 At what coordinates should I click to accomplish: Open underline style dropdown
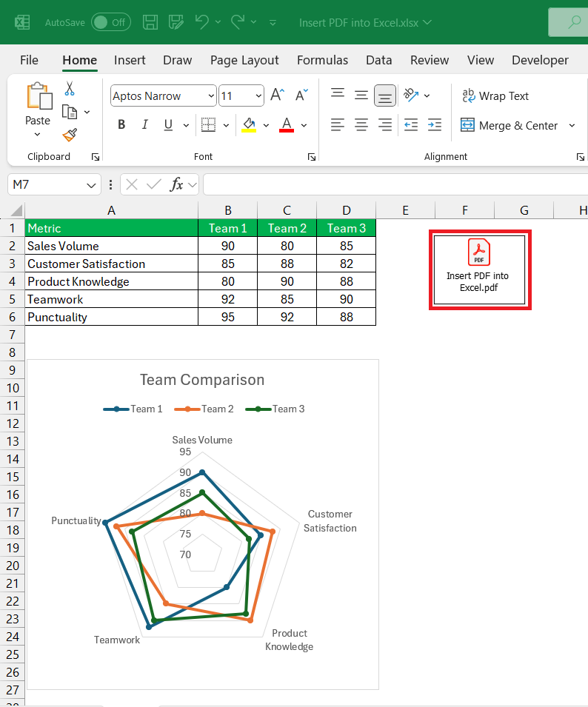tap(186, 125)
